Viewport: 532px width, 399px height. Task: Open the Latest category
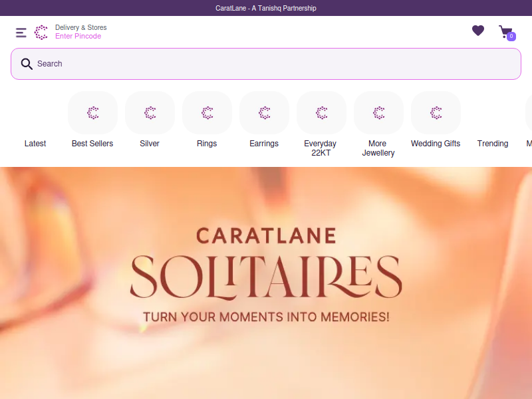point(35,144)
